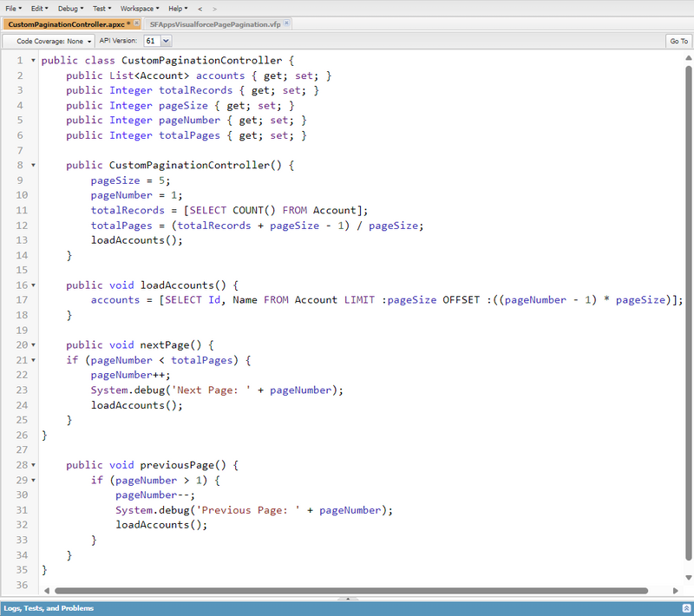The width and height of the screenshot is (694, 616).
Task: Click 'nextPage()' on line 20
Action: coord(171,344)
